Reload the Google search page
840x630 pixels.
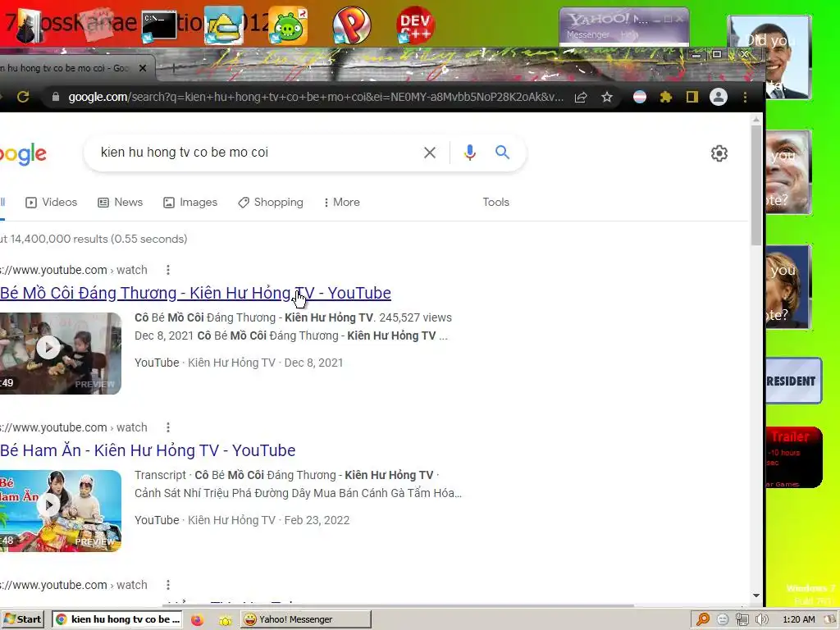pos(23,97)
